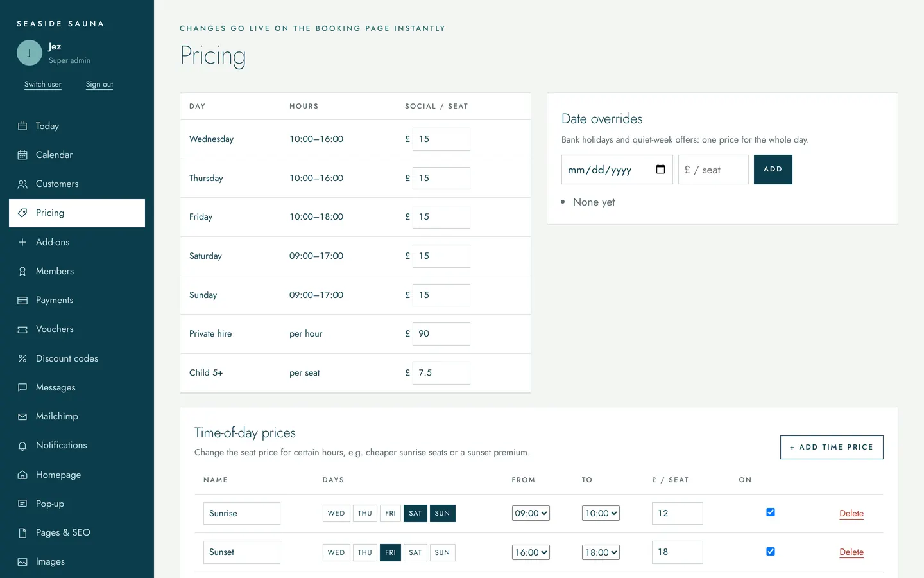Click the Images picture icon
The image size is (924, 578).
(22, 562)
